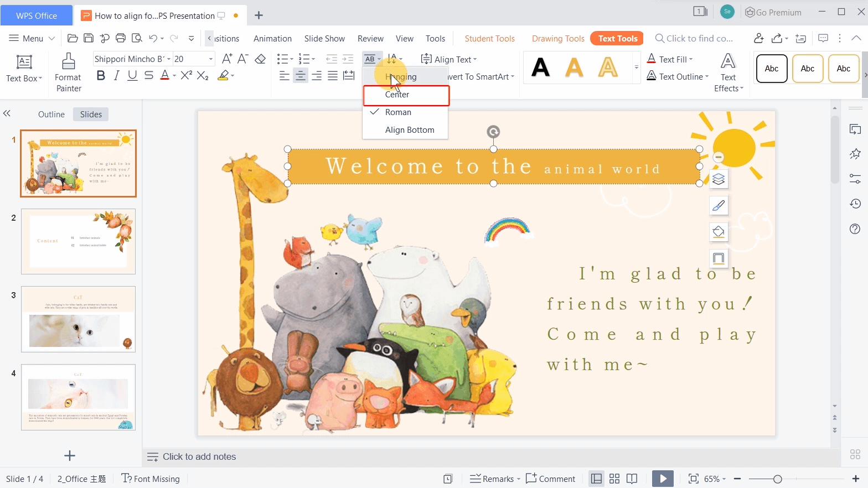Open the layers floating tool beside title
The image size is (868, 488).
(719, 179)
